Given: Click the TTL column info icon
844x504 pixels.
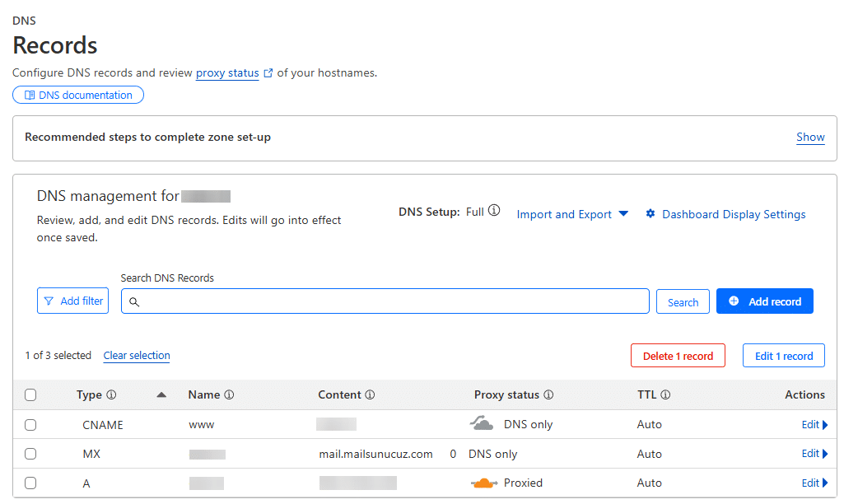Looking at the screenshot, I should point(665,395).
